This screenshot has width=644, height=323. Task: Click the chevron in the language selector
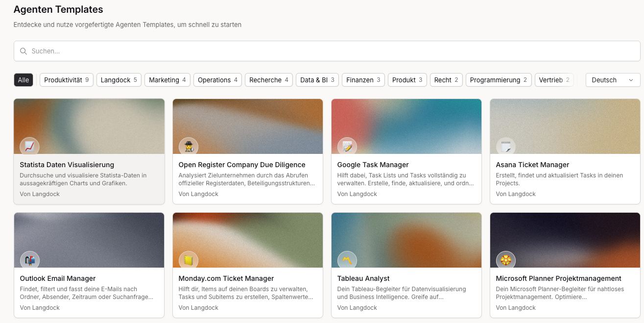[631, 80]
